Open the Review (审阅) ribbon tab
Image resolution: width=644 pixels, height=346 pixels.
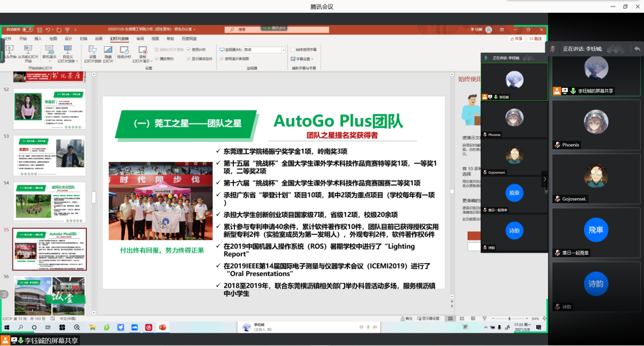click(140, 39)
